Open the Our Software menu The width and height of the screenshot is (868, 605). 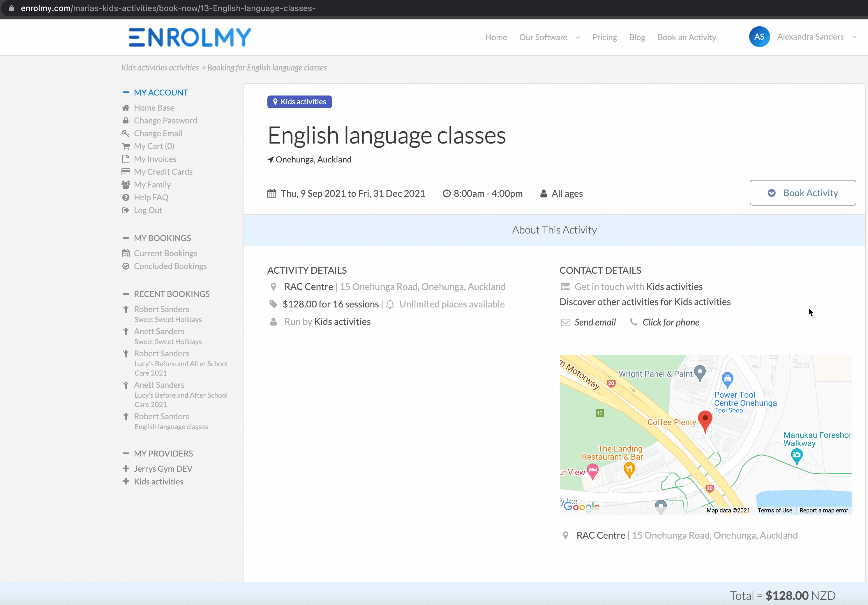[543, 37]
